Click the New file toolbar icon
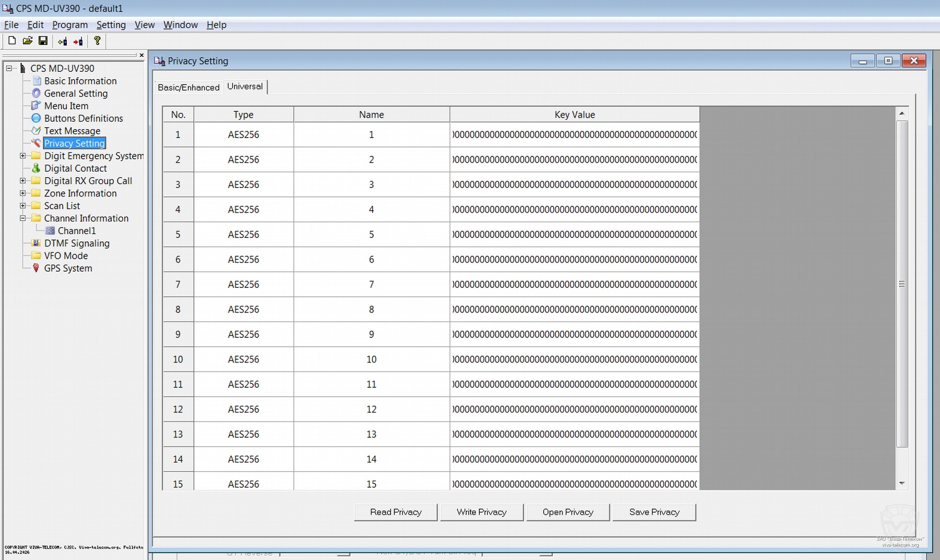Image resolution: width=940 pixels, height=560 pixels. click(x=12, y=41)
